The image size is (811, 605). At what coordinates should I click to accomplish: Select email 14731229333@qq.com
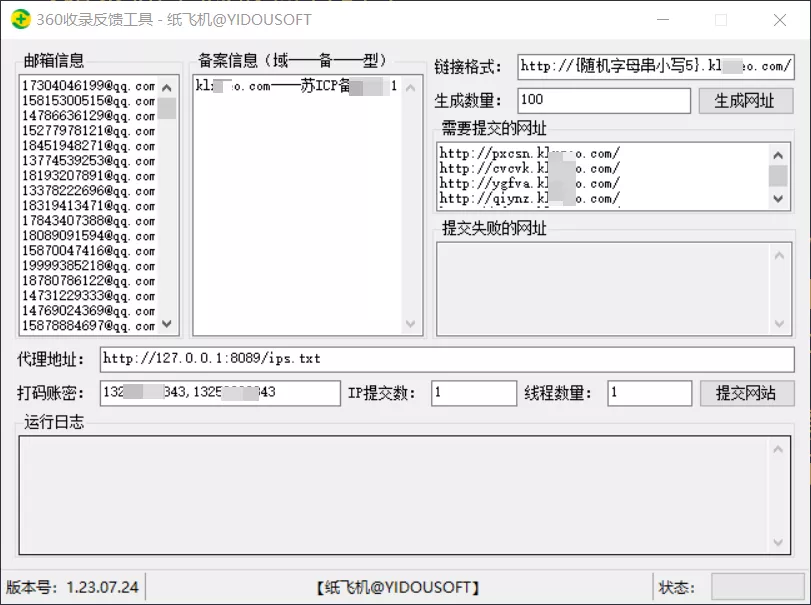point(88,296)
